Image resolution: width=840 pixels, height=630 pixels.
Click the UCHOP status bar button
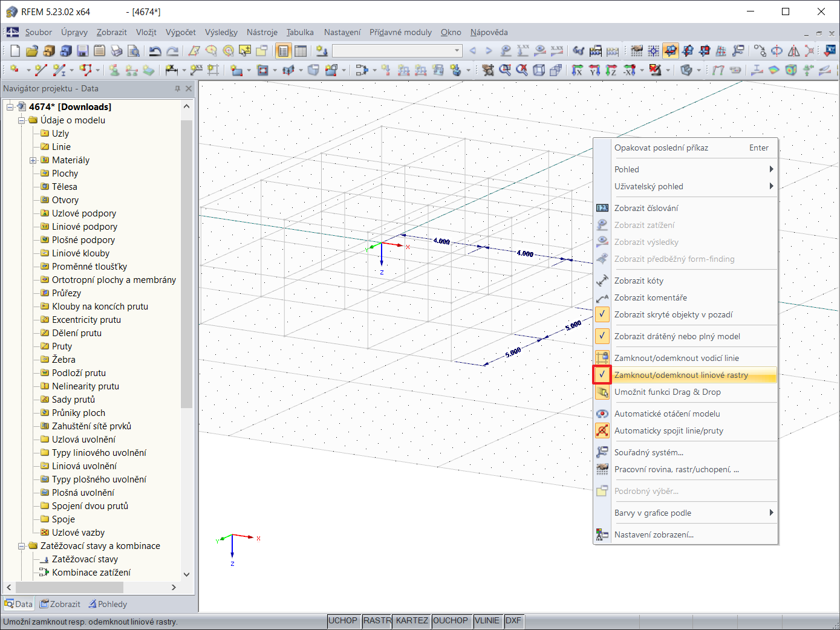click(x=343, y=621)
